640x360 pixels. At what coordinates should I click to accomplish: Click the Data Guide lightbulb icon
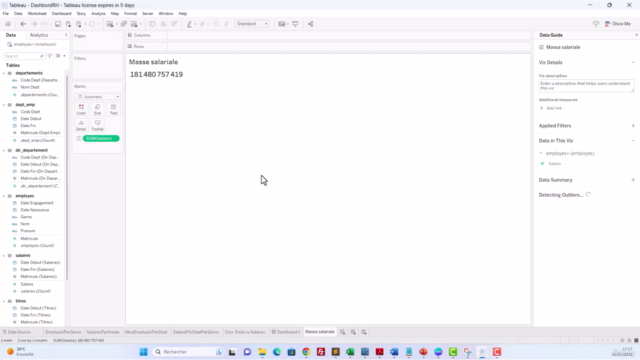596,24
